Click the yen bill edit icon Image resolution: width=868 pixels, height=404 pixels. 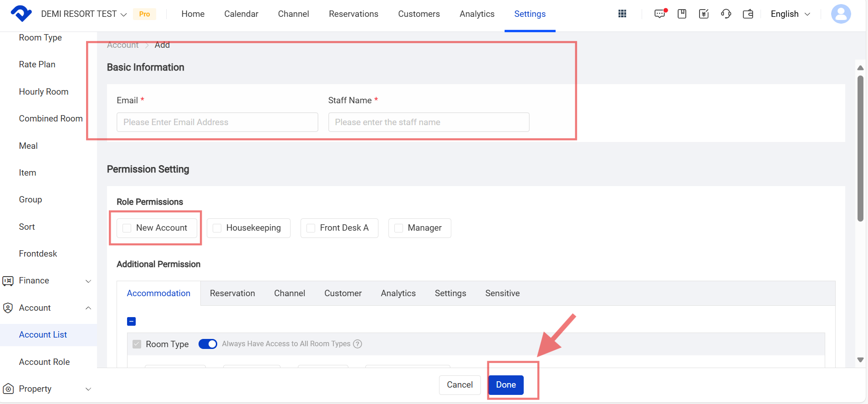(x=704, y=14)
